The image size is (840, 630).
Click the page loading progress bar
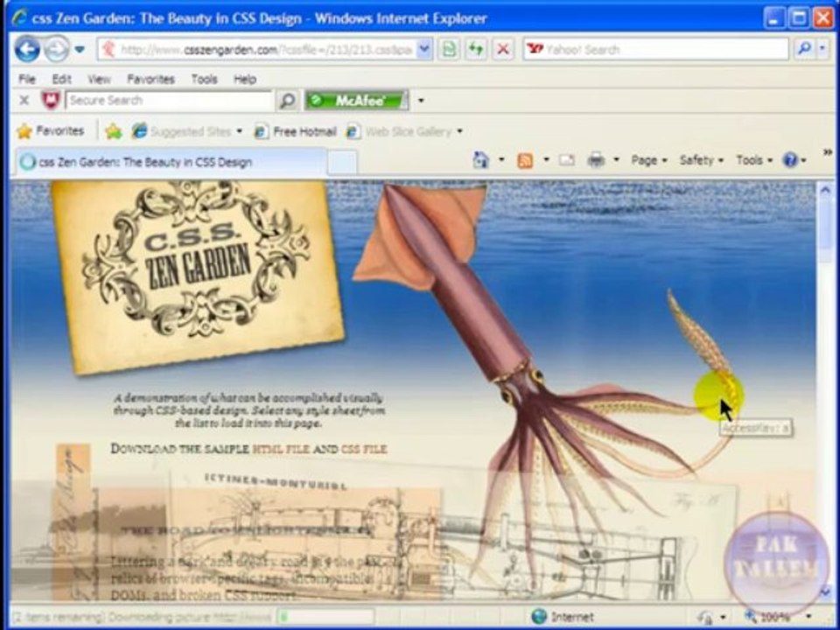coord(325,617)
